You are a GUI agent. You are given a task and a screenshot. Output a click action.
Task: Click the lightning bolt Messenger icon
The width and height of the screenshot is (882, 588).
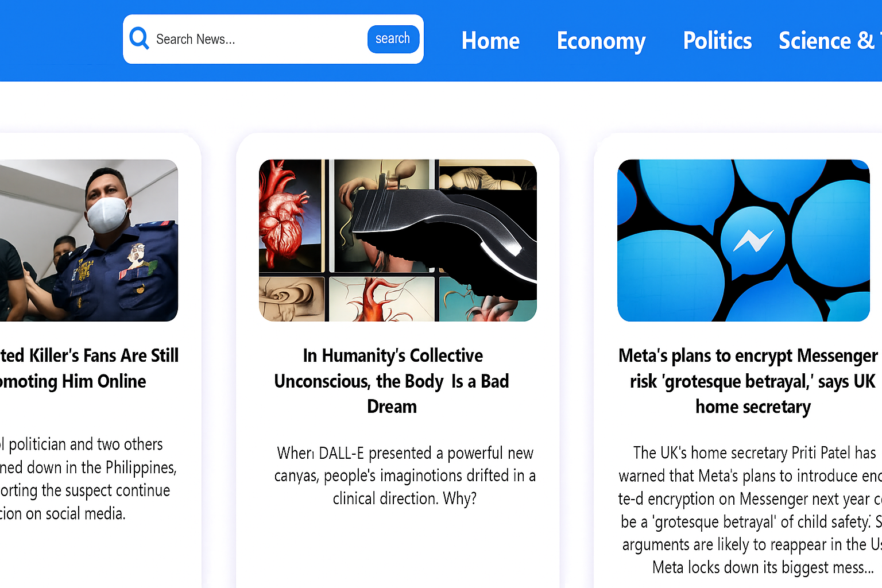753,240
